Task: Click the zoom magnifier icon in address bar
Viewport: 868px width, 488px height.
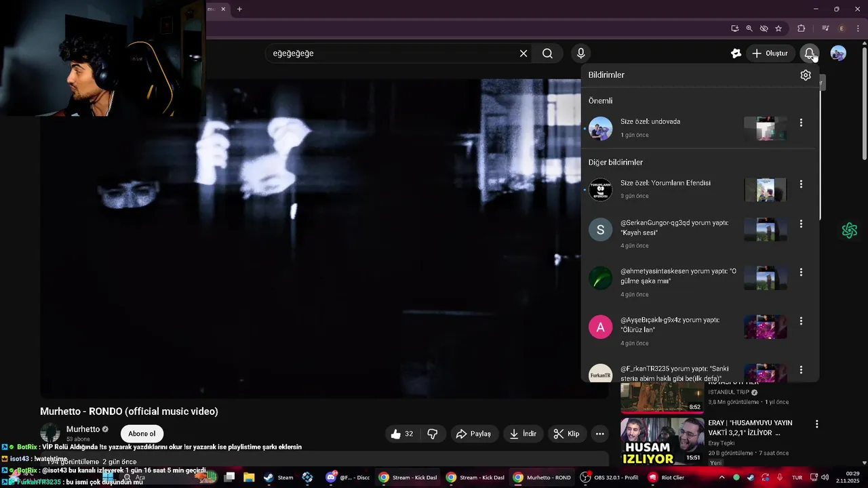Action: tap(749, 28)
